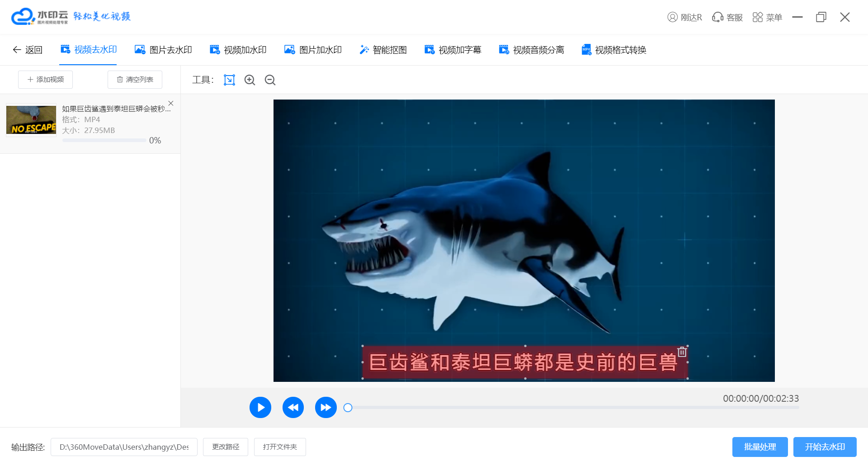Open customer service 客服
Screen dimensions: 868x466
pyautogui.click(x=727, y=17)
